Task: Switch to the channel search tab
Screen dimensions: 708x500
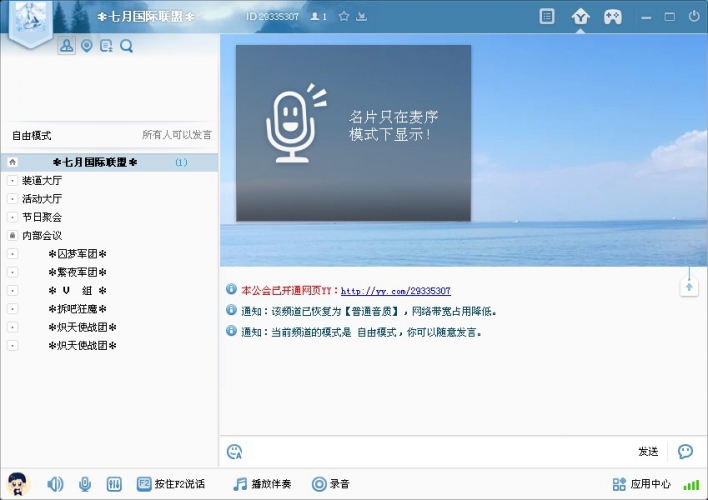Action: tap(126, 46)
